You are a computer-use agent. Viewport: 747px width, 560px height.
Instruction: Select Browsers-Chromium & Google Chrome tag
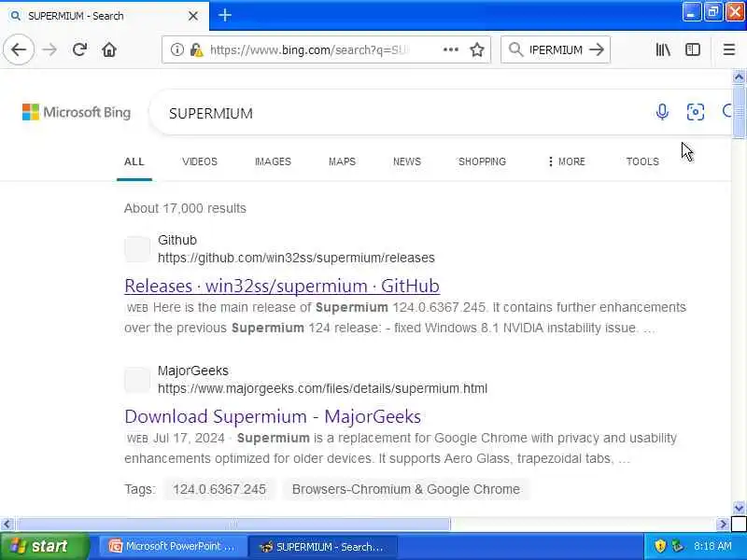[406, 489]
